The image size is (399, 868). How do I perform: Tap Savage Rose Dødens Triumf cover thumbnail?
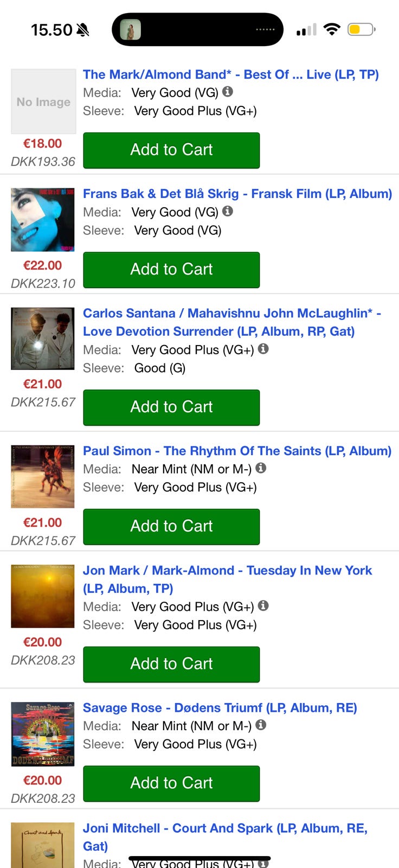[43, 733]
